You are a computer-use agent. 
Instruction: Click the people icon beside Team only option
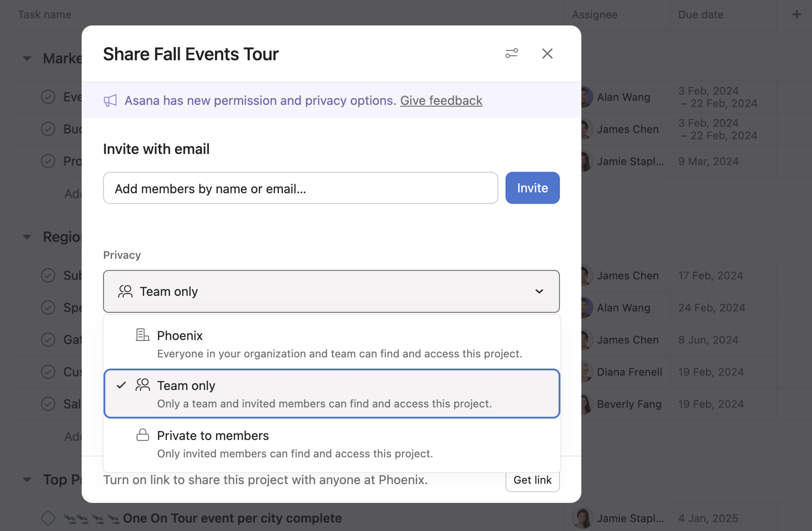(x=143, y=385)
